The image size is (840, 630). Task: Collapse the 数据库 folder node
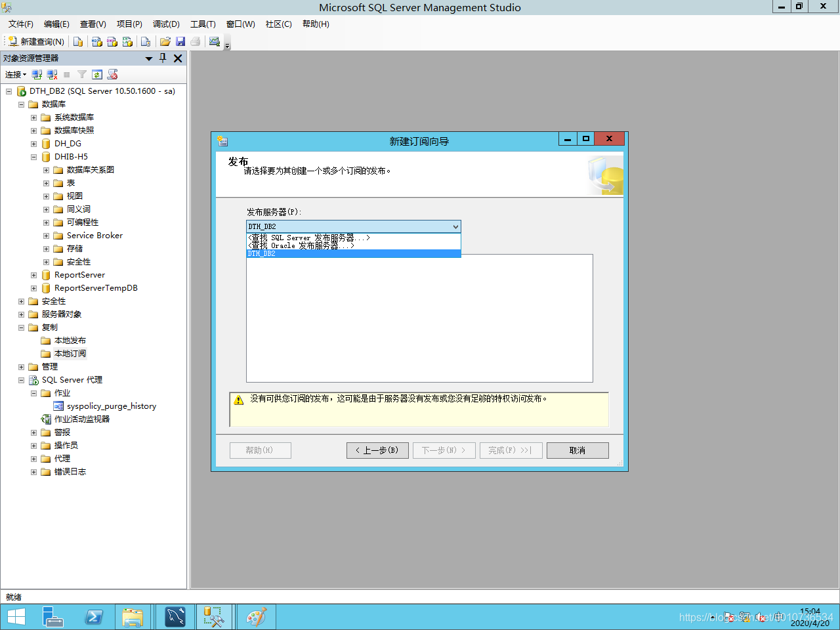tap(21, 104)
